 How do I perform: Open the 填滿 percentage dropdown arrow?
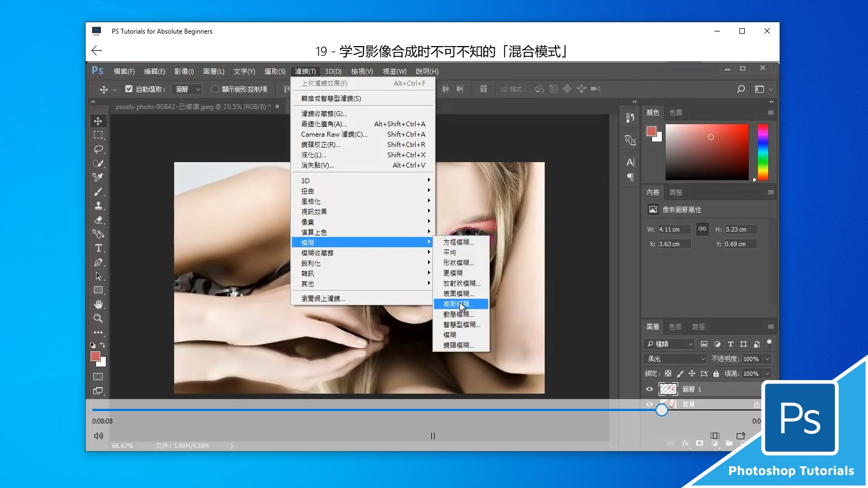(768, 374)
